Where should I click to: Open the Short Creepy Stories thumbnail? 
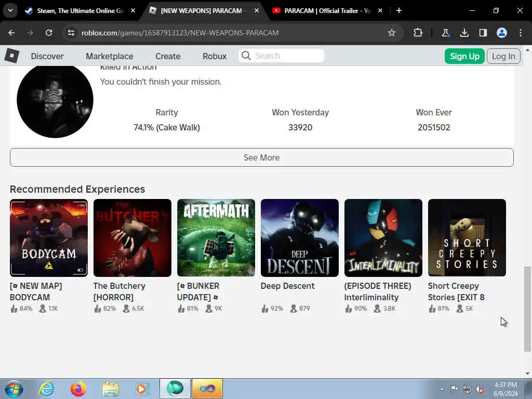click(x=467, y=238)
